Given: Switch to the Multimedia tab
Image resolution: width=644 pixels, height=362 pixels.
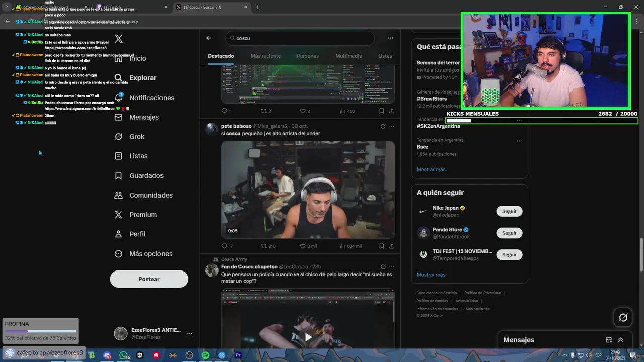Looking at the screenshot, I should pos(349,56).
